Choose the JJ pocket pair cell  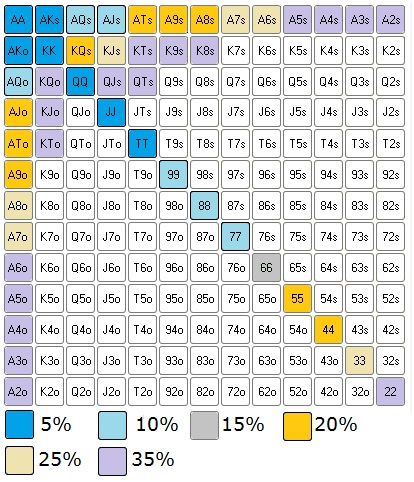111,112
